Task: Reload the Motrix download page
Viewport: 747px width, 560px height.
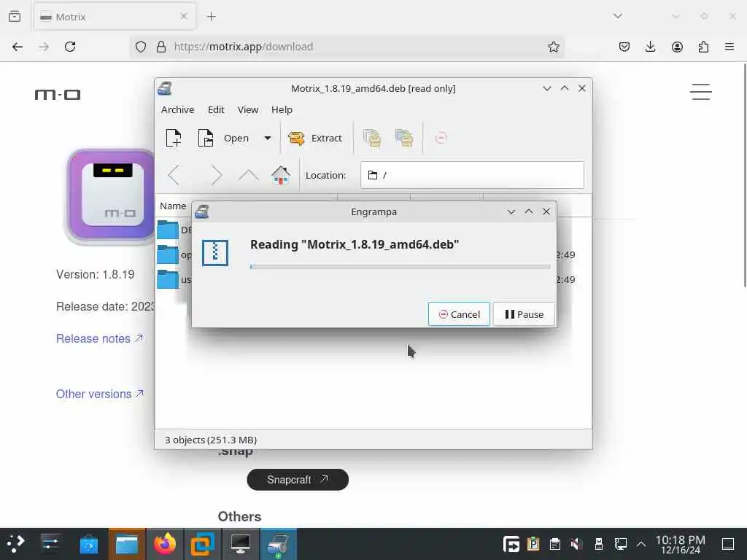Action: click(70, 47)
